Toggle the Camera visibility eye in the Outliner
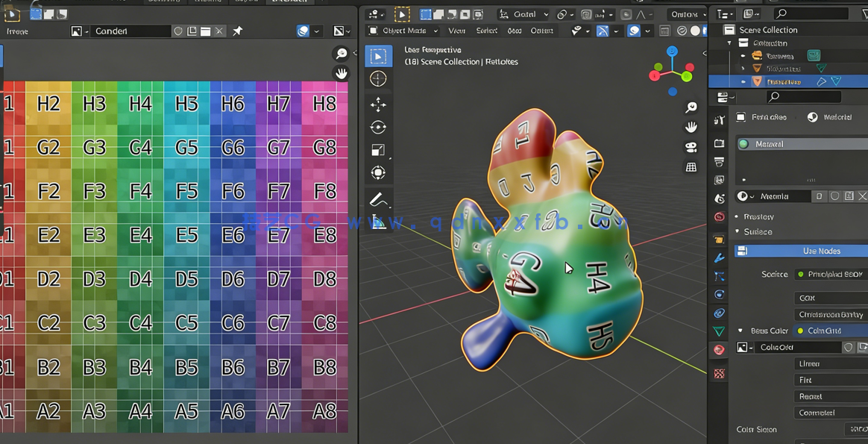This screenshot has width=868, height=444. [743, 55]
